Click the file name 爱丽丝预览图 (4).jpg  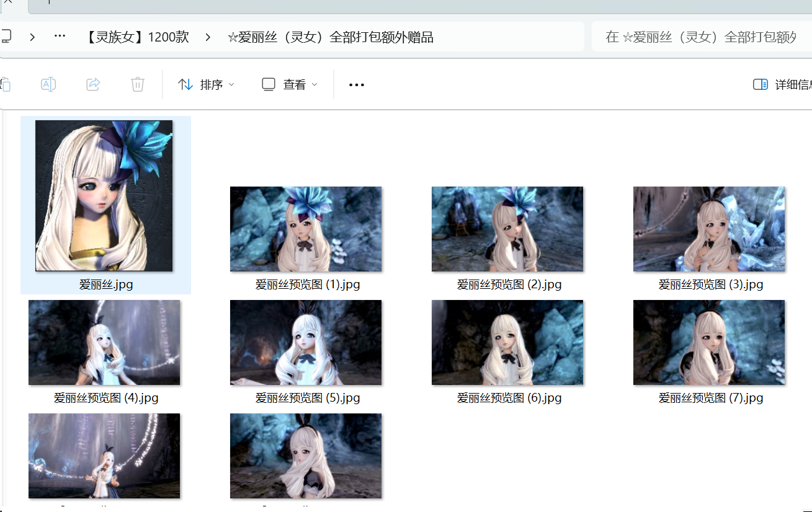pos(106,398)
